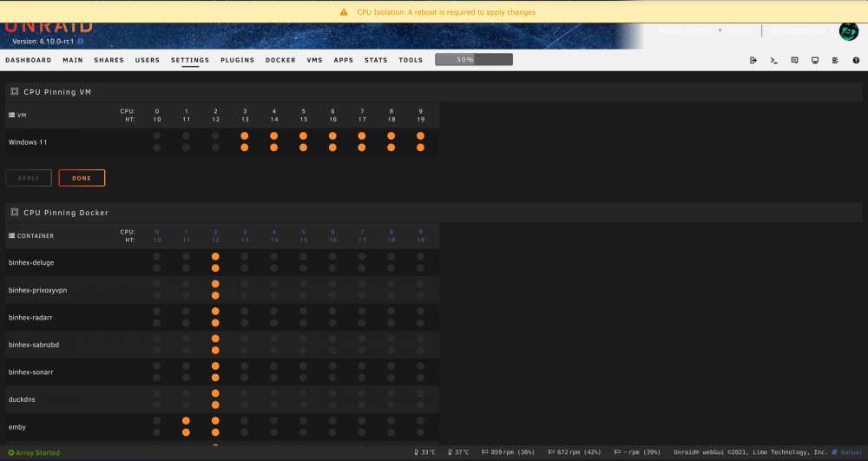
Task: Toggle HT 12 pin for binhex-privoxyvpn
Action: pos(215,295)
